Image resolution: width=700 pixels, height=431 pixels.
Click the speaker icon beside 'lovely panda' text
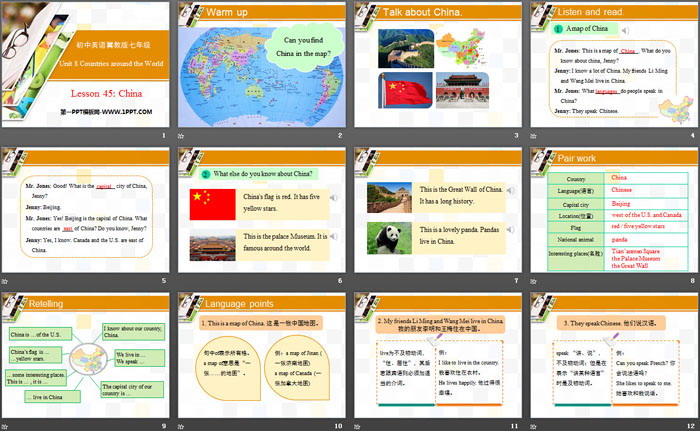pos(510,230)
